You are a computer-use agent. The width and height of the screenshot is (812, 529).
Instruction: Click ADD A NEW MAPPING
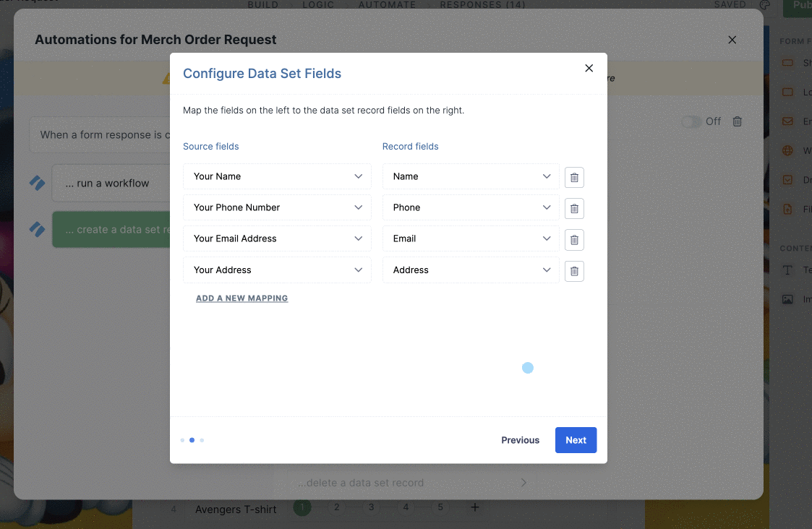[x=242, y=298]
